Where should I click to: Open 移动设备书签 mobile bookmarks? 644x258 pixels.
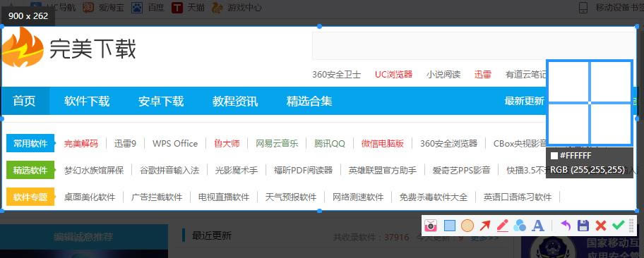point(610,7)
